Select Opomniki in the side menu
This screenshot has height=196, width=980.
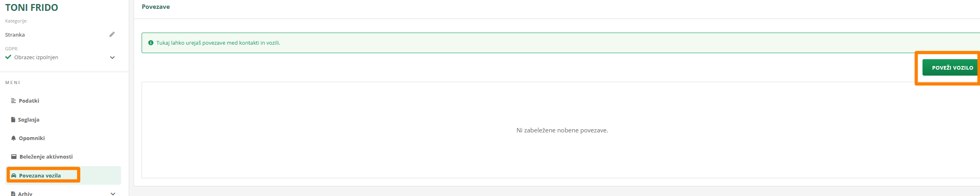[32, 138]
